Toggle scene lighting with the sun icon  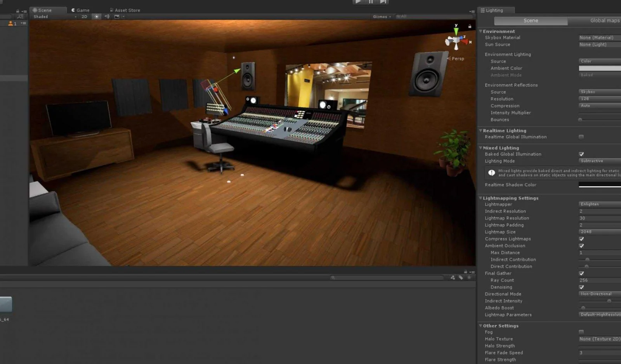click(96, 17)
